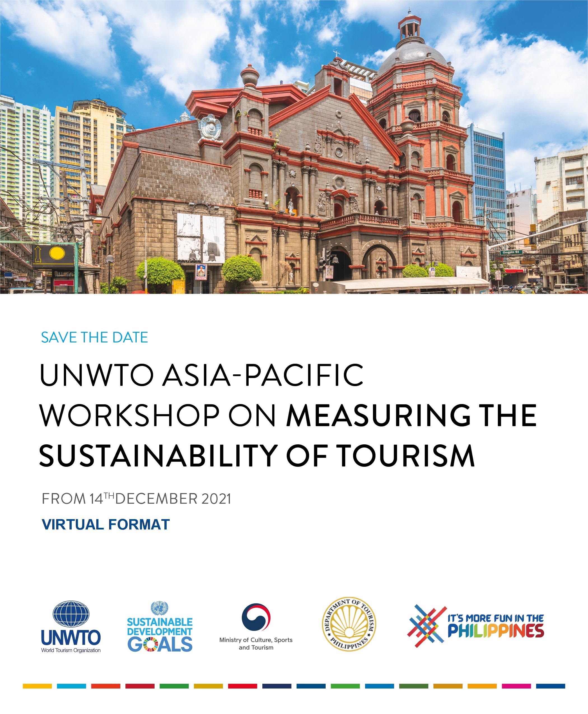Click the first yellow color bar segment
The height and width of the screenshot is (714, 588).
(x=37, y=686)
